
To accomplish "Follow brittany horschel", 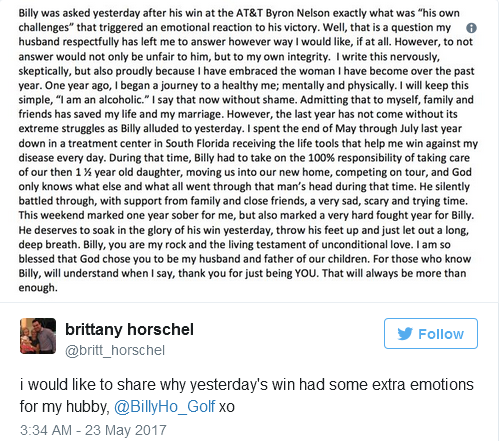I will point(431,334).
